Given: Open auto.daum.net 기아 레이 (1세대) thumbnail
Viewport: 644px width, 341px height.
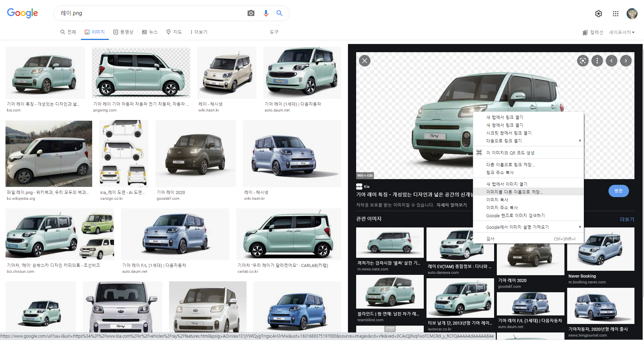Looking at the screenshot, I should click(x=302, y=73).
